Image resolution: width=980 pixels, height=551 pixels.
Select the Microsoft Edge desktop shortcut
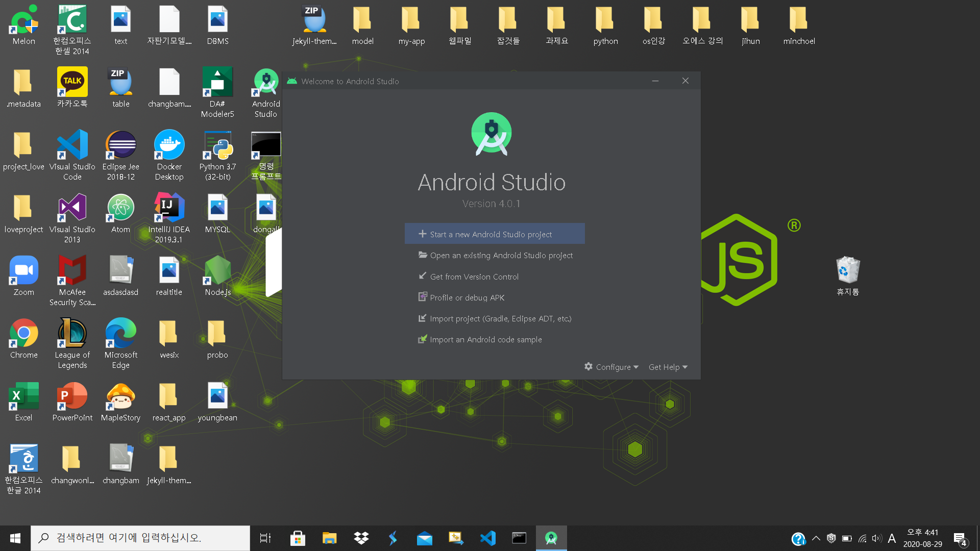point(121,343)
